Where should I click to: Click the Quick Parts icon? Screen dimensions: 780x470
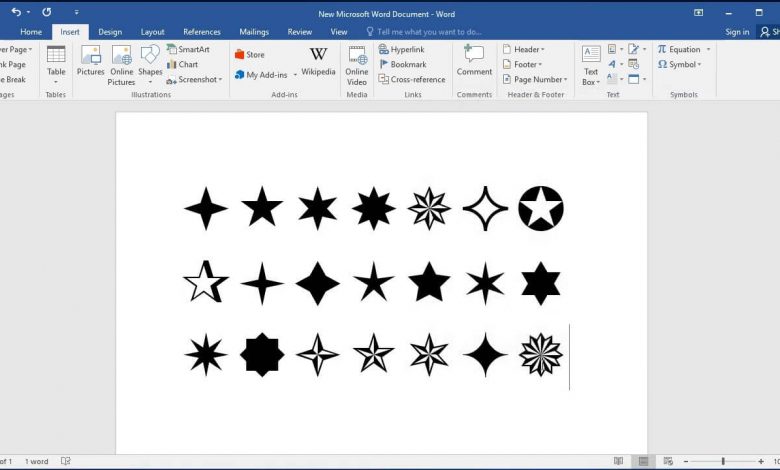612,49
